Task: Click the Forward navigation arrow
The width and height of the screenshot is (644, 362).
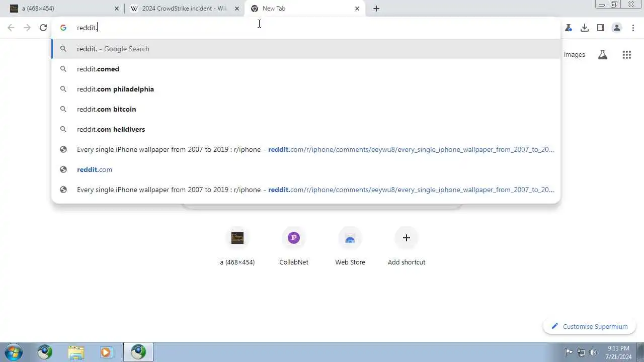Action: point(27,28)
